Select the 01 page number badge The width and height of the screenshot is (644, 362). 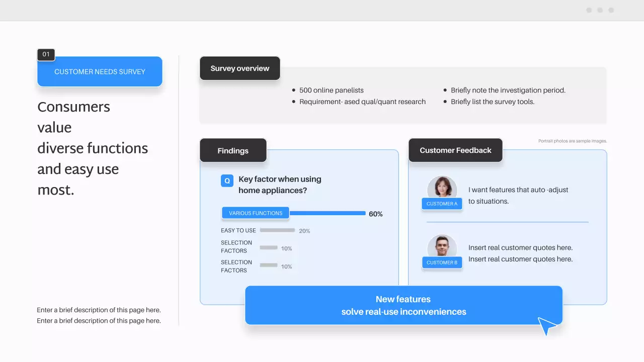point(46,54)
